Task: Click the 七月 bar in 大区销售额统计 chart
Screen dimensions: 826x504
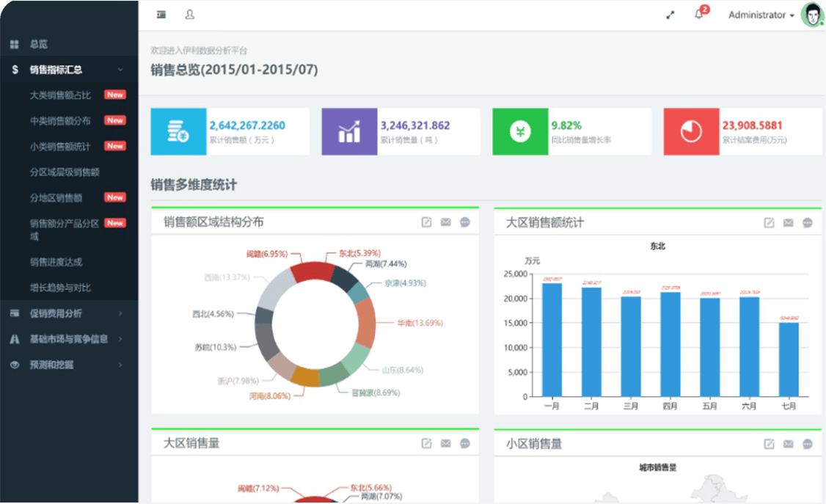Action: tap(789, 359)
